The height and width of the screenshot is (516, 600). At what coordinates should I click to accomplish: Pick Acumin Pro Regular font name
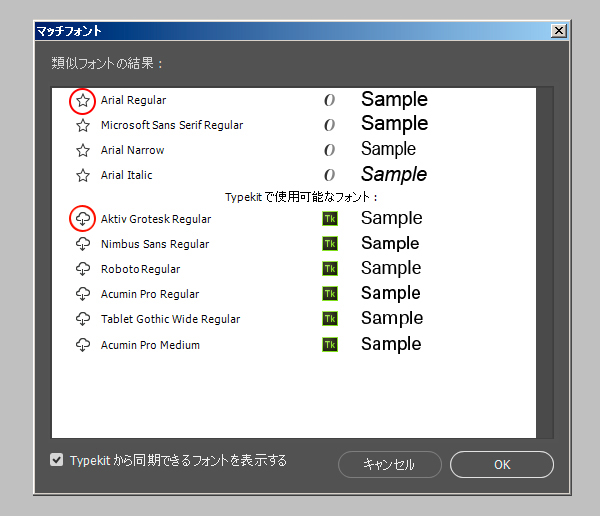(150, 294)
